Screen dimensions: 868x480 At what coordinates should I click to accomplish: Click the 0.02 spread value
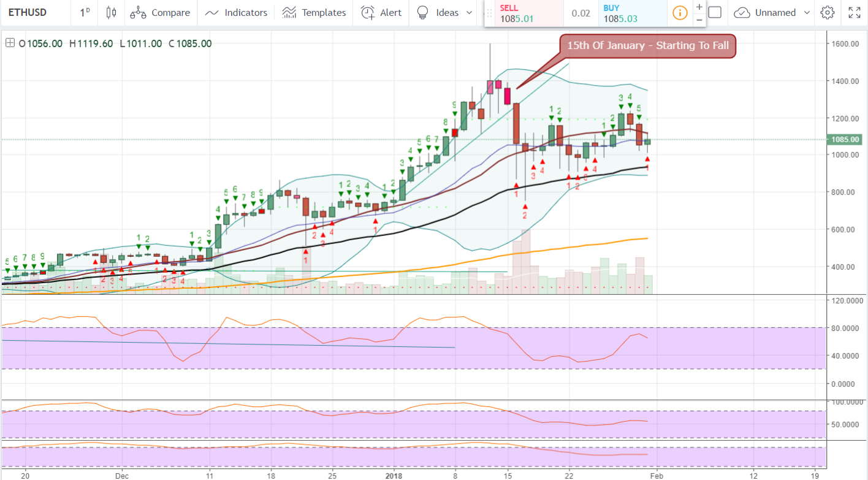click(x=581, y=13)
